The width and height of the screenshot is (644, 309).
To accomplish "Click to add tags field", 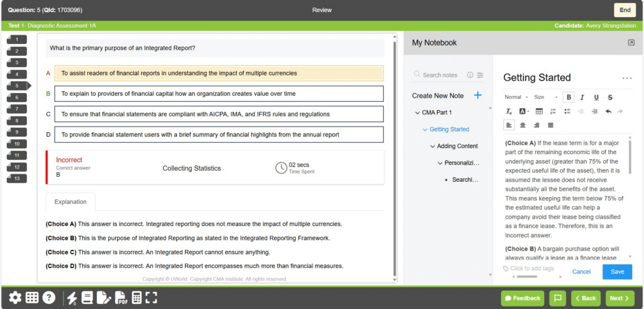I will (532, 269).
